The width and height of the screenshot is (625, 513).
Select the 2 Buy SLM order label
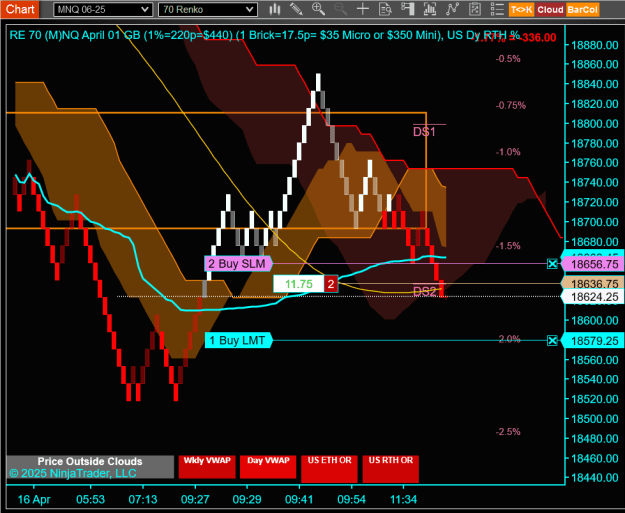238,263
